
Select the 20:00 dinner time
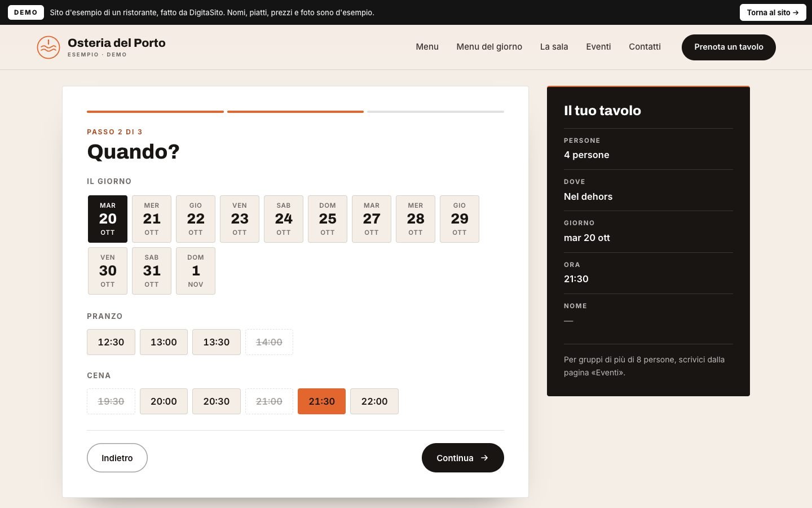tap(164, 401)
